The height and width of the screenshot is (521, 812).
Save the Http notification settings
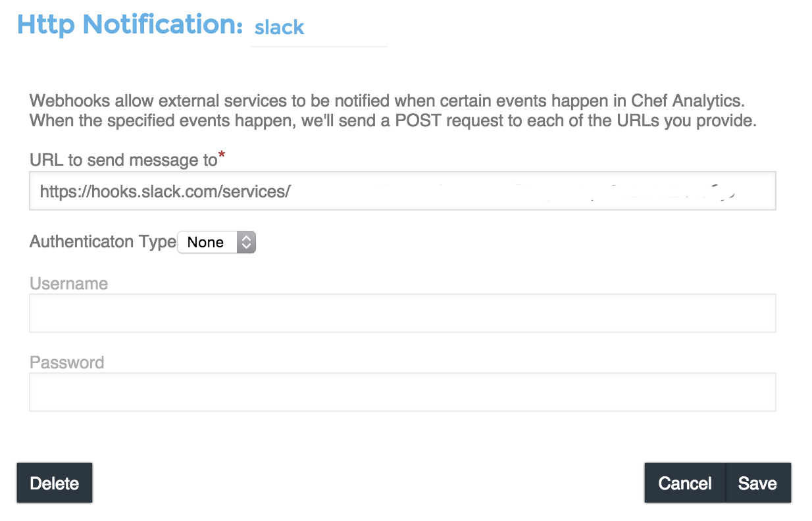pyautogui.click(x=757, y=484)
